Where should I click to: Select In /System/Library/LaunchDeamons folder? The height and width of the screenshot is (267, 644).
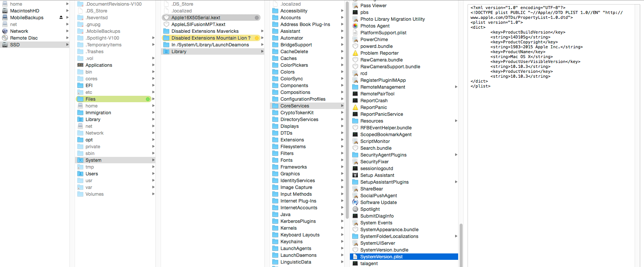213,45
